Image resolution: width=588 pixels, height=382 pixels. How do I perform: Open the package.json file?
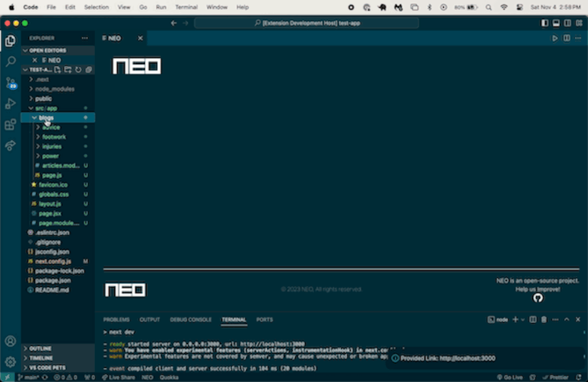(53, 281)
